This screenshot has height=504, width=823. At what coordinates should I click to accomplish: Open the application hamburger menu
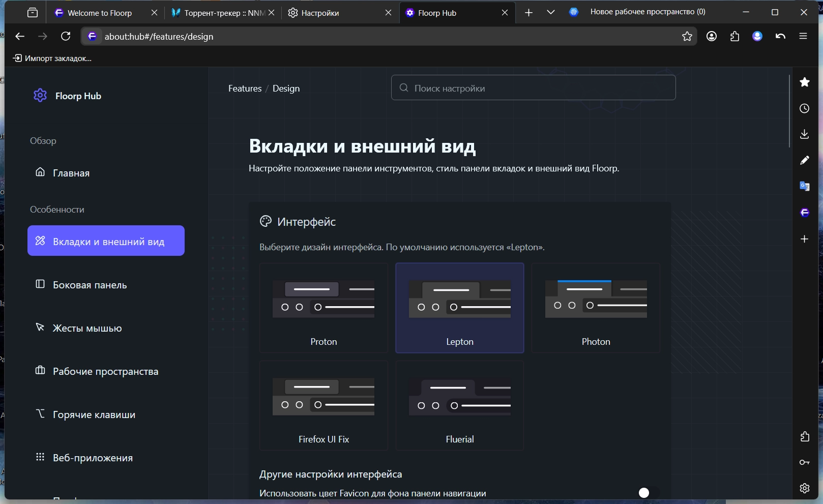(803, 36)
